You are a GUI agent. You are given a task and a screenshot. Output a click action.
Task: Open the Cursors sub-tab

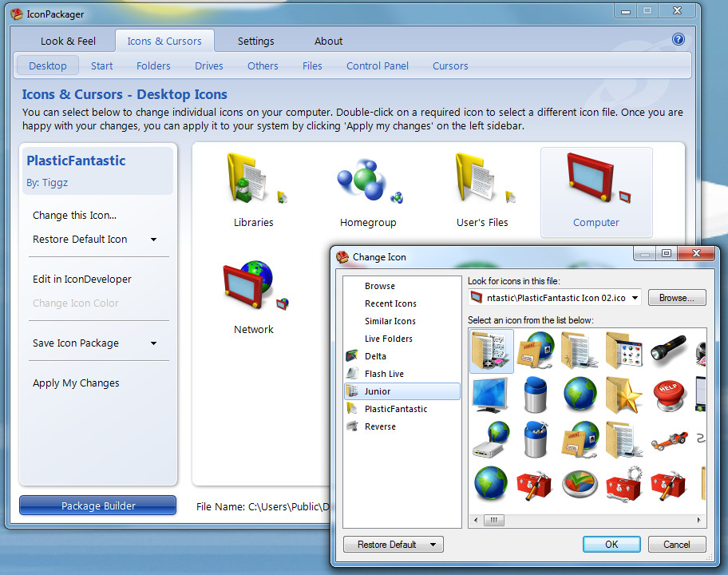[x=450, y=66]
